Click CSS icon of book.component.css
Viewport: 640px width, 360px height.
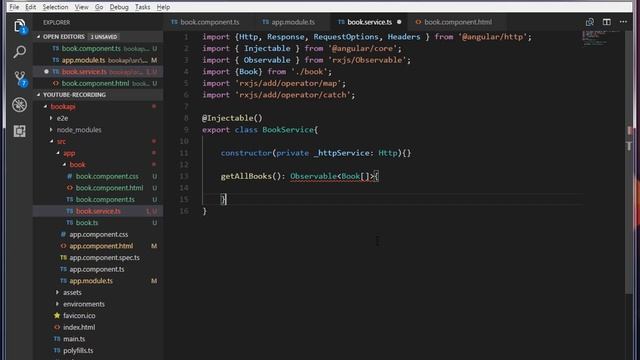point(69,176)
